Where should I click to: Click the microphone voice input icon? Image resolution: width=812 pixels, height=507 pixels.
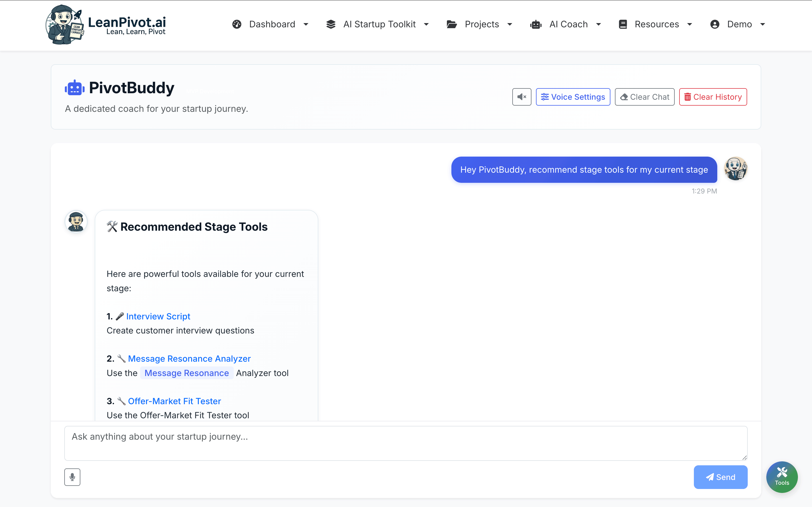tap(72, 477)
